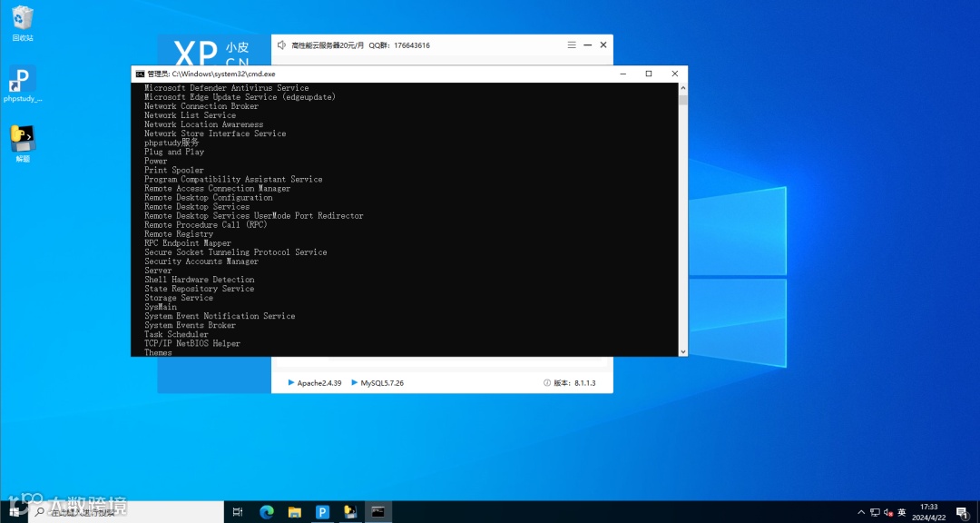Select 'Remote Procedure Call (RPC)' line
Screen dimensions: 980x523
206,224
